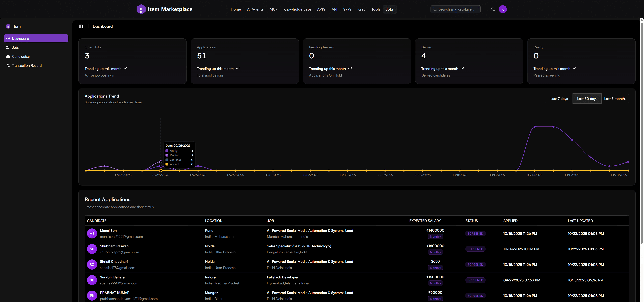Open the Dashboard sidebar item
The height and width of the screenshot is (302, 644).
click(36, 39)
